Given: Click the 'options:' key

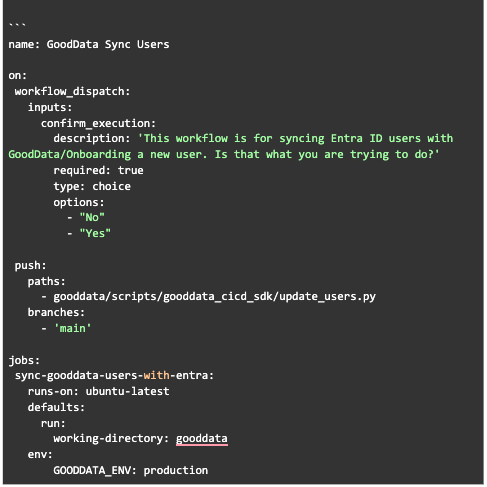Looking at the screenshot, I should pyautogui.click(x=79, y=202).
